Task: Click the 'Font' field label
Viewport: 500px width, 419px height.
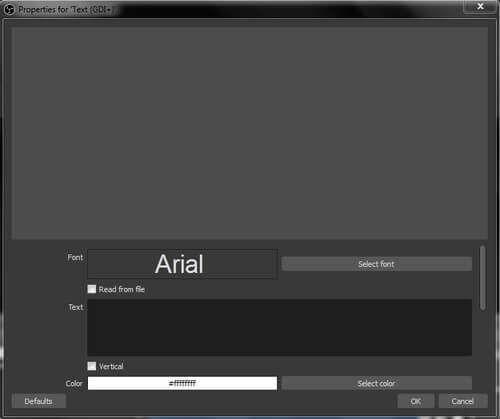Action: (75, 257)
